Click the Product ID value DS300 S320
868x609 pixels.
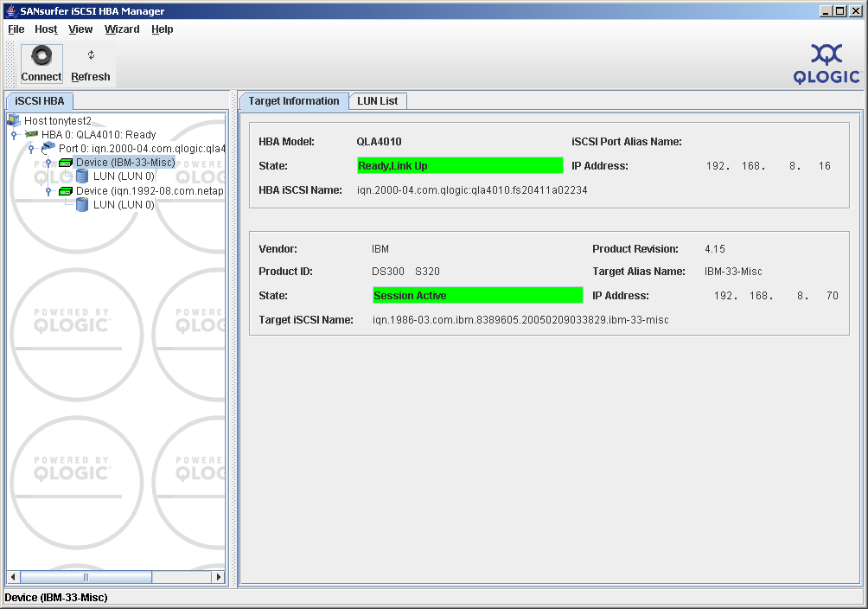(x=405, y=272)
